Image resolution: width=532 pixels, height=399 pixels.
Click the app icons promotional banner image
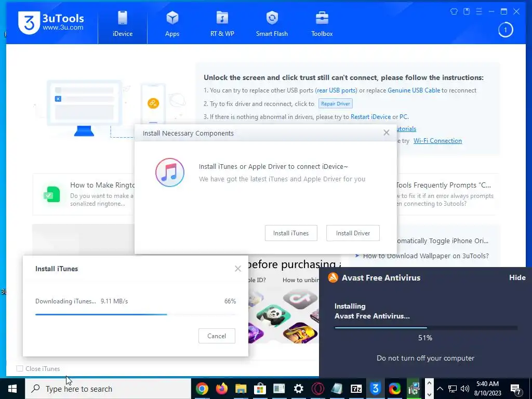coord(284,315)
